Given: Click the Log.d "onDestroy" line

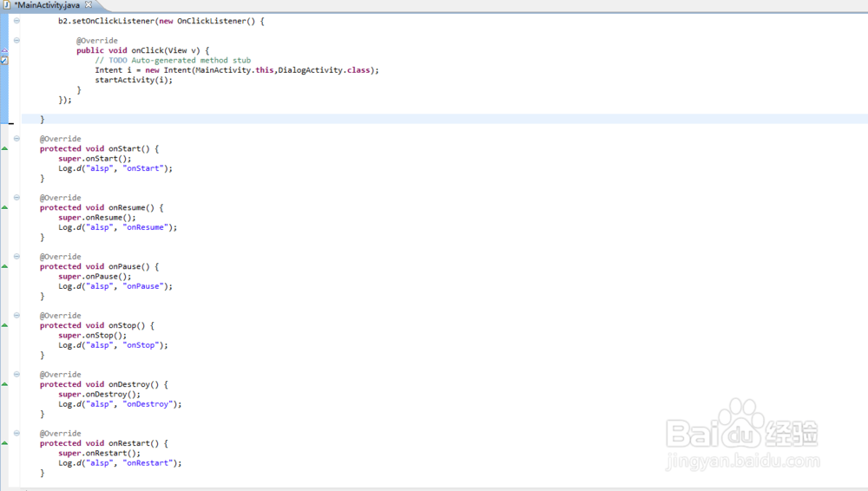Looking at the screenshot, I should click(x=120, y=404).
